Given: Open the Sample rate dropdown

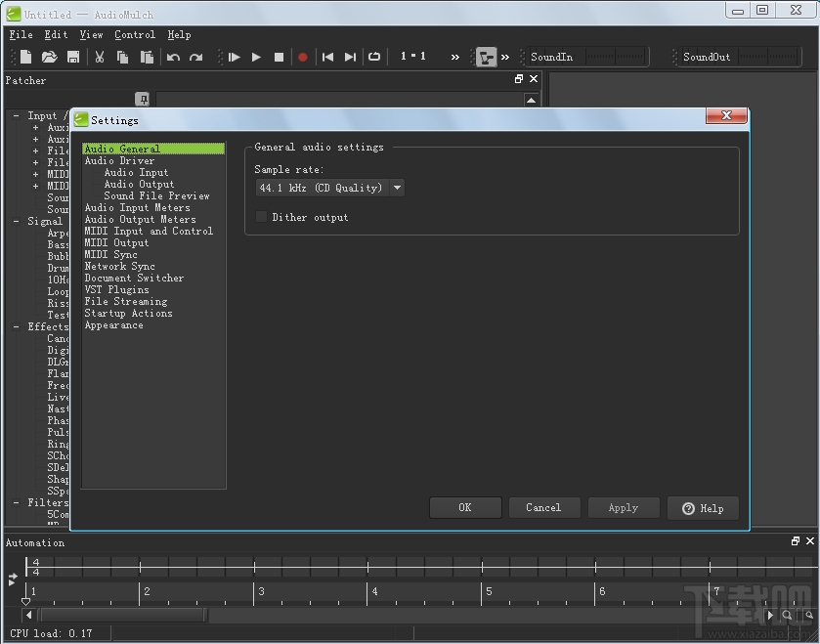Looking at the screenshot, I should [x=396, y=187].
